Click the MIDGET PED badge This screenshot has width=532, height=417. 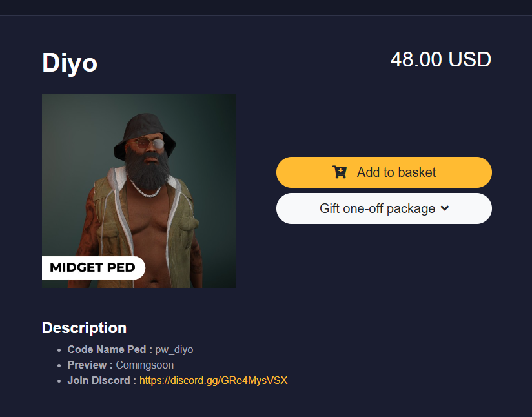coord(93,267)
